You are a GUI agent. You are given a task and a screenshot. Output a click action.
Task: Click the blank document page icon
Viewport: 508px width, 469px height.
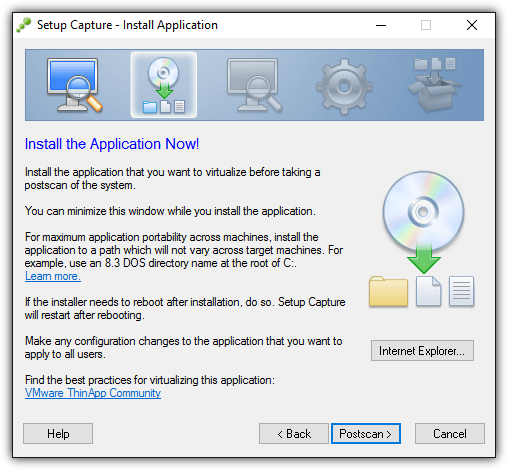429,291
